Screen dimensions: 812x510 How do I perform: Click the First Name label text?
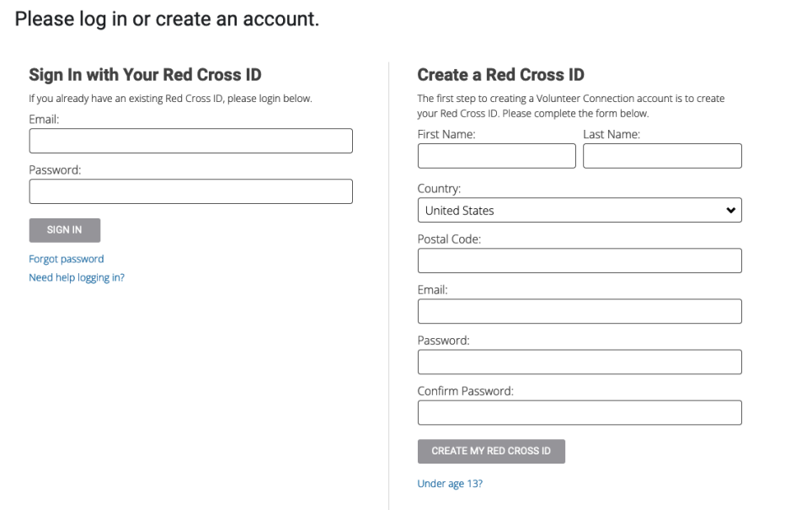447,135
